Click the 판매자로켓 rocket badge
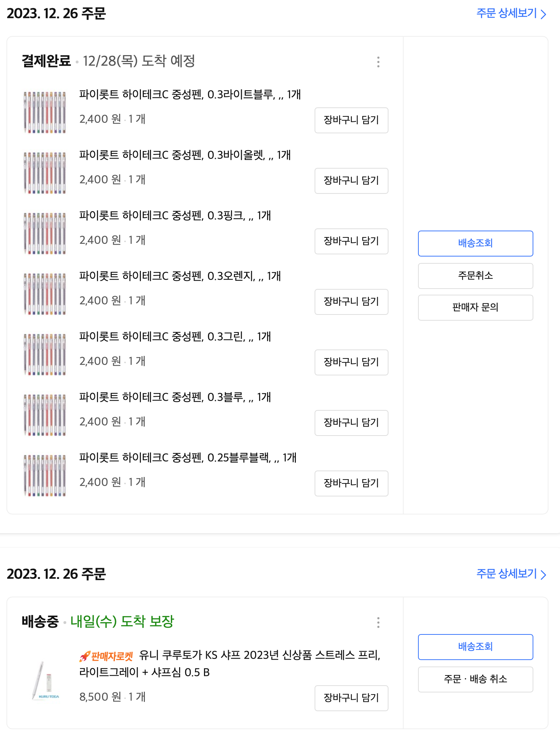 [106, 656]
